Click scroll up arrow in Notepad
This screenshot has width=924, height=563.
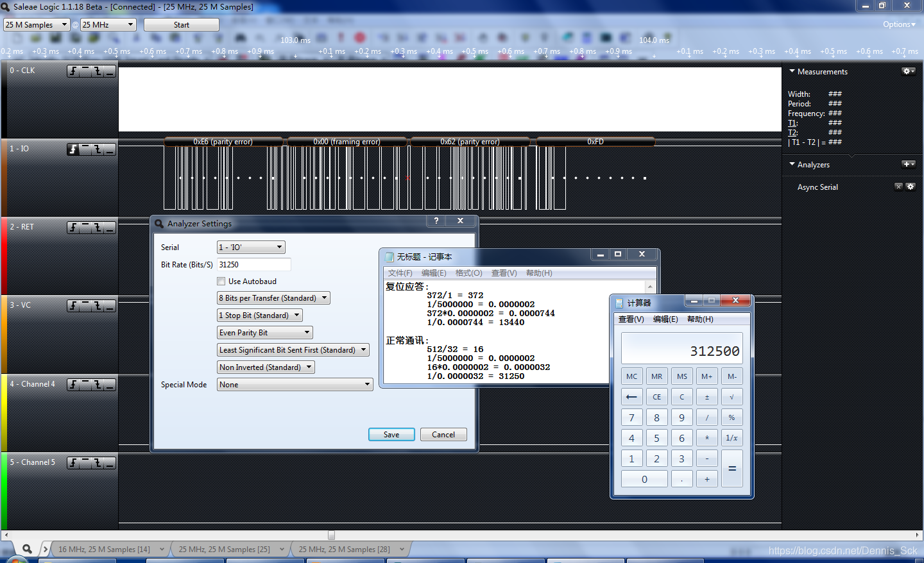[650, 287]
